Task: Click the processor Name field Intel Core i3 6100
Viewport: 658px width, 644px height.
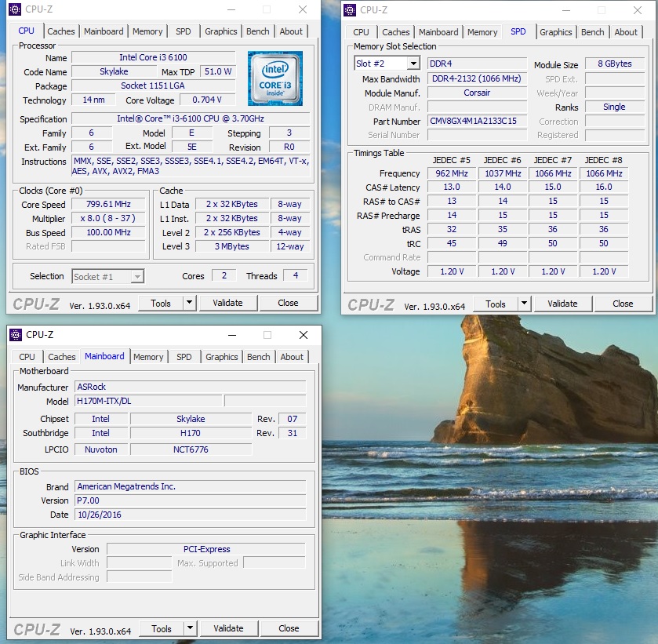Action: pos(153,57)
